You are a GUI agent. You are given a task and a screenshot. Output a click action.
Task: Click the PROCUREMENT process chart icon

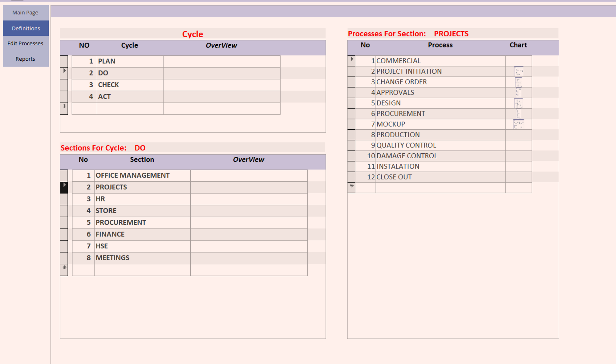coord(518,114)
